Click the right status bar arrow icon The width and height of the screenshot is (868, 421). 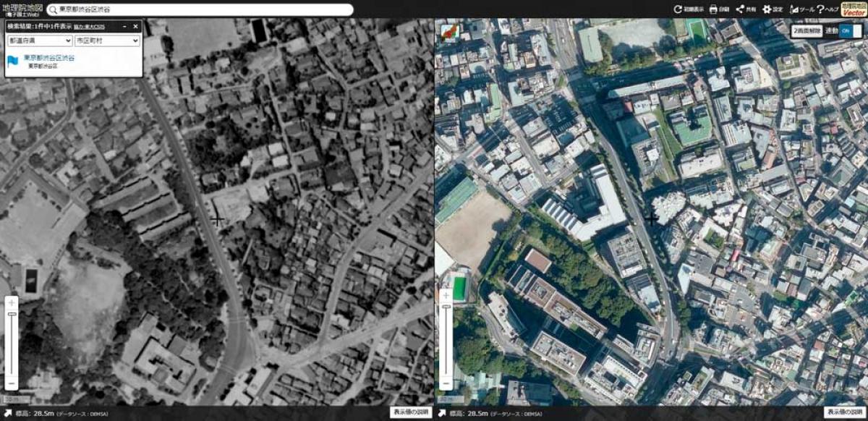point(441,413)
